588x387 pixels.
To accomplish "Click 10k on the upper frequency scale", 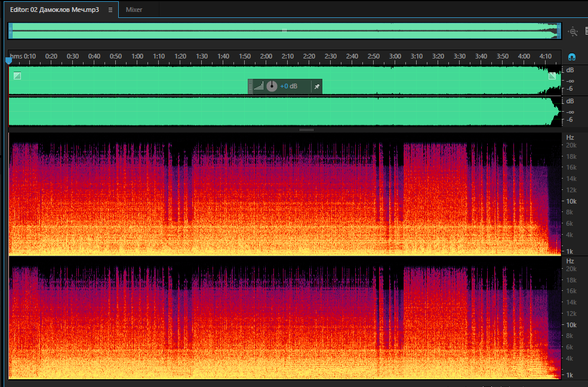I will pos(571,201).
